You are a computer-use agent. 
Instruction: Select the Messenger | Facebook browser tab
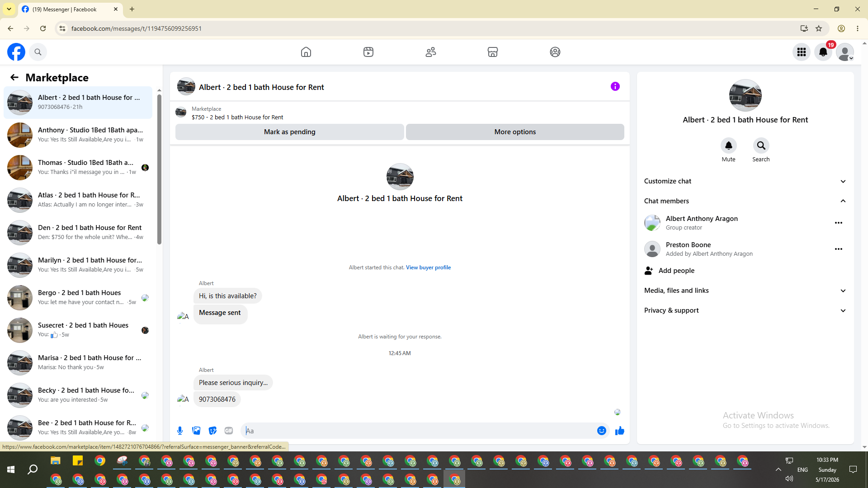pos(70,9)
